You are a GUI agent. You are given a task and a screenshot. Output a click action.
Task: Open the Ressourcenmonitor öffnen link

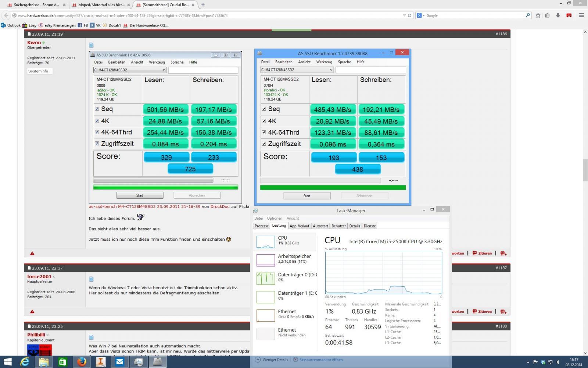pos(318,360)
